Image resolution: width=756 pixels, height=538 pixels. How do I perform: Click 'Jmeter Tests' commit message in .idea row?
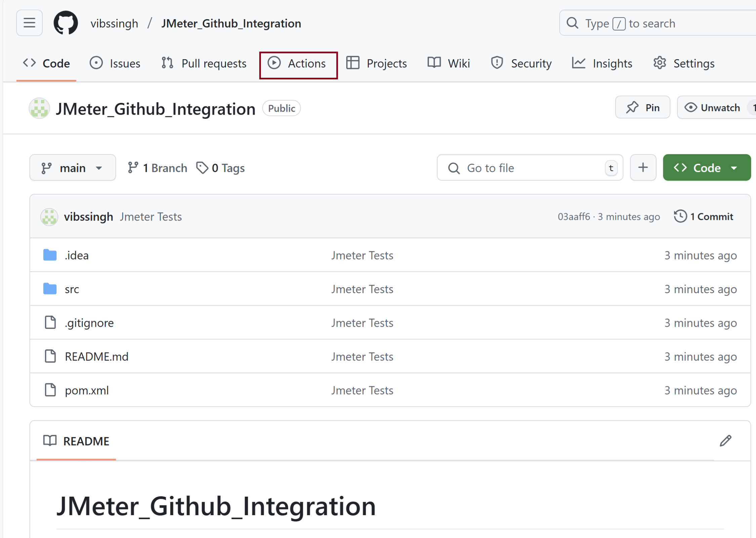[362, 255]
